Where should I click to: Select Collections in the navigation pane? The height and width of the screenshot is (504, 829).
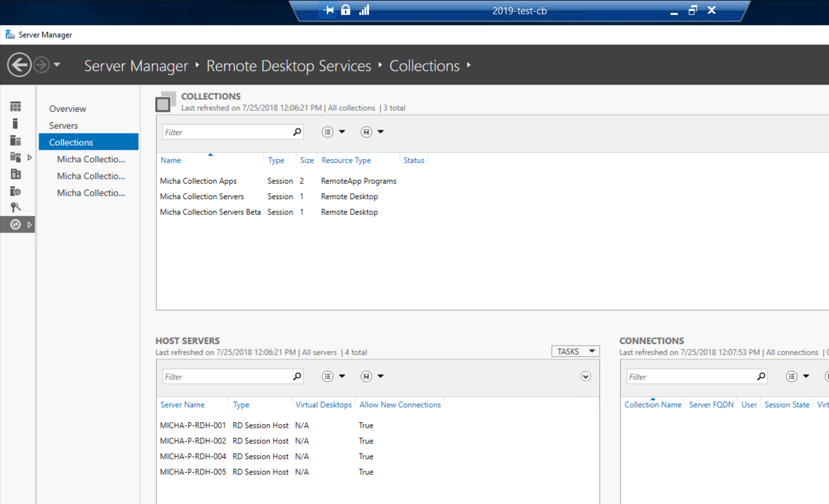88,142
